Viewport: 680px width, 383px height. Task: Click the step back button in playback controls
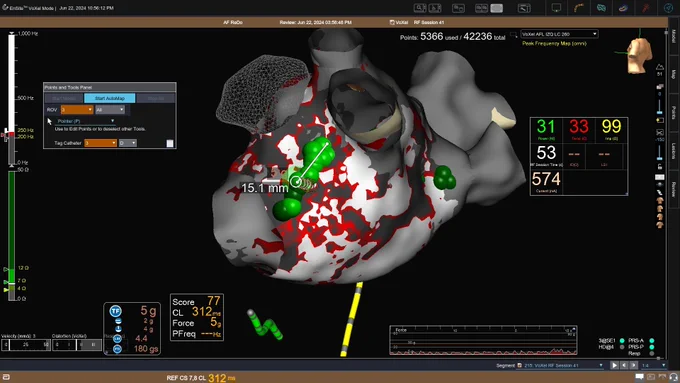(x=624, y=365)
